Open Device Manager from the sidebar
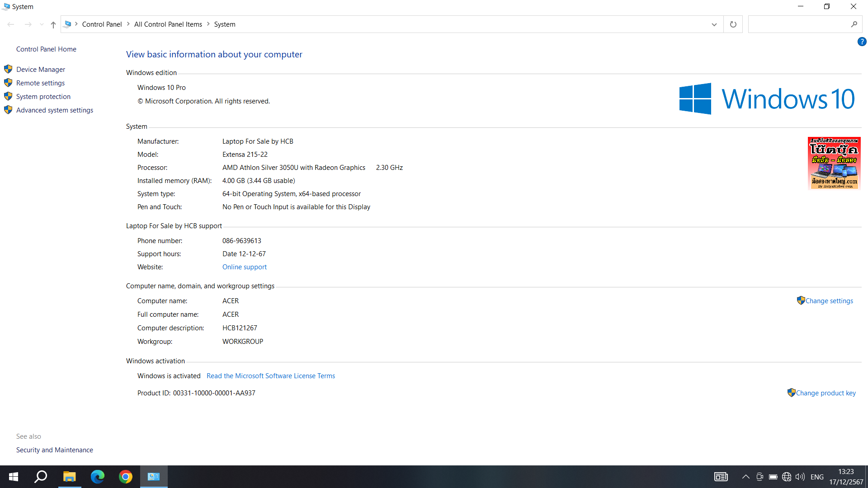 [x=41, y=69]
